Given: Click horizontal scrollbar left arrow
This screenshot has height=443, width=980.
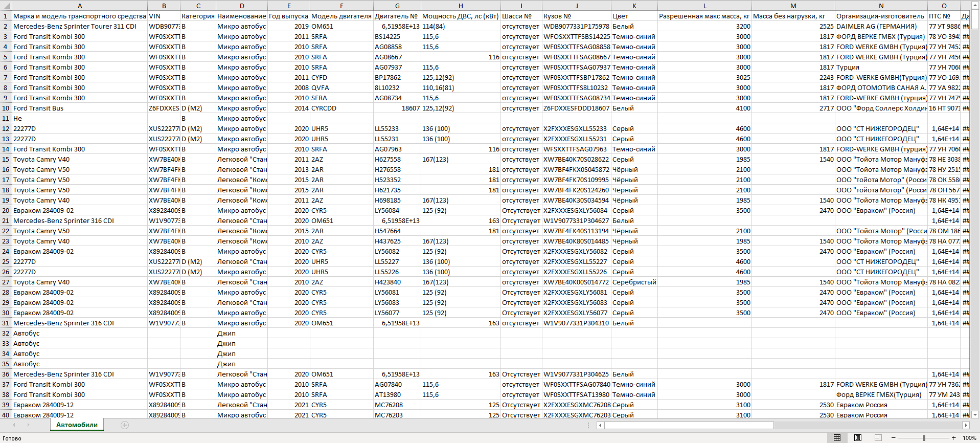Looking at the screenshot, I should pos(601,425).
